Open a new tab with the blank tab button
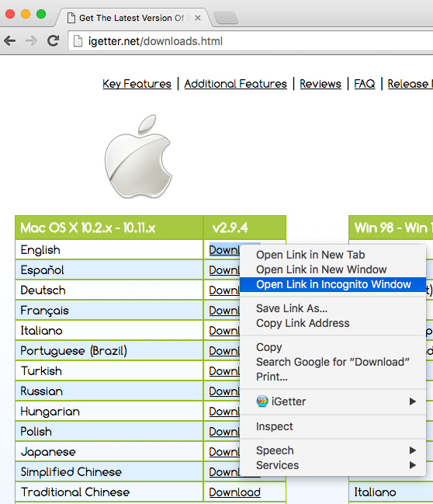Screen dimensions: 433x504 click(x=226, y=18)
